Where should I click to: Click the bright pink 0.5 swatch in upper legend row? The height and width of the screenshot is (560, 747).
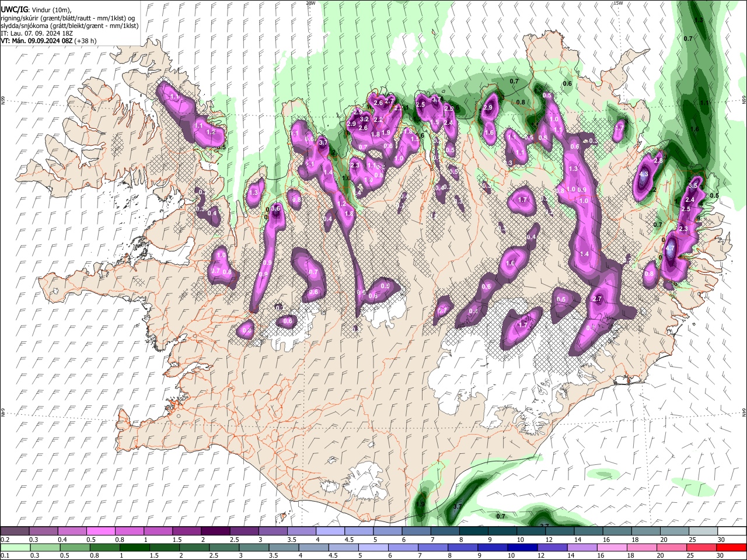100,531
